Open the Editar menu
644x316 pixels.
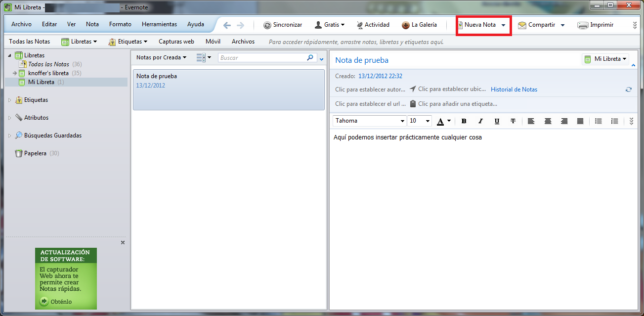(49, 24)
